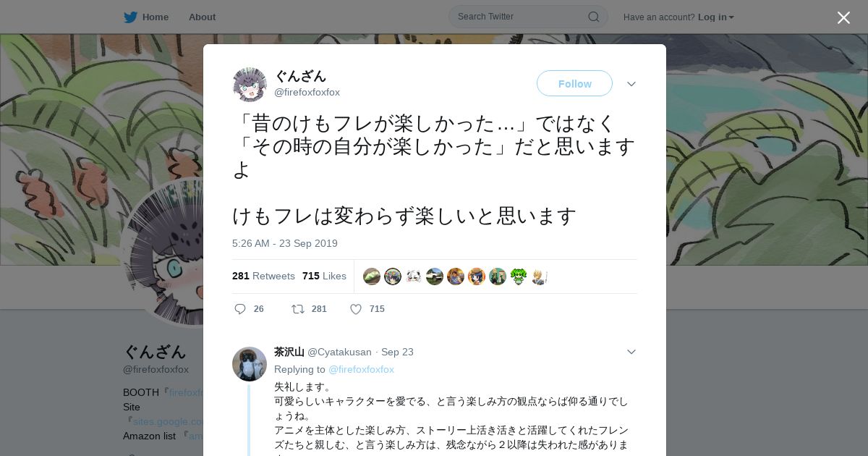This screenshot has width=868, height=456.
Task: Click the green-haired liker avatar
Action: [519, 276]
